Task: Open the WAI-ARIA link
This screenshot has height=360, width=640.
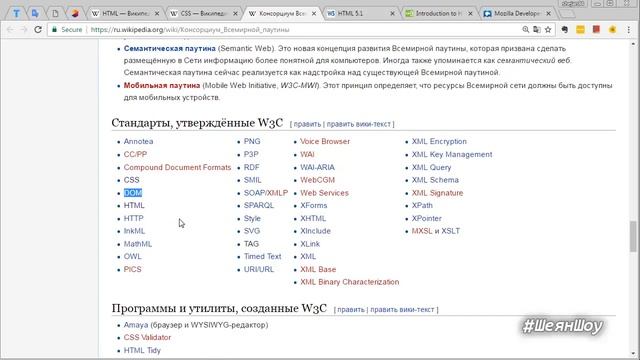Action: point(317,167)
